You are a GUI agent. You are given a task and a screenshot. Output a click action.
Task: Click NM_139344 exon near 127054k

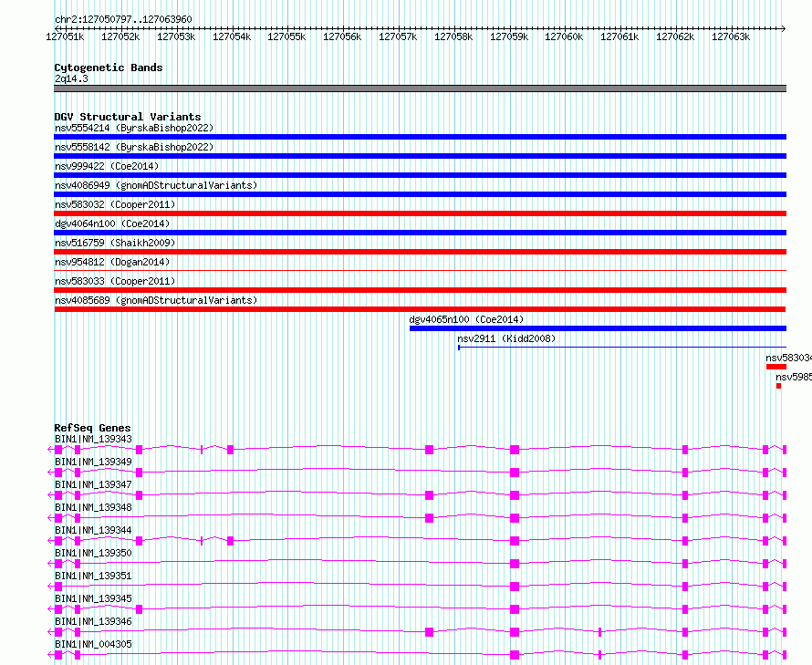click(x=231, y=541)
